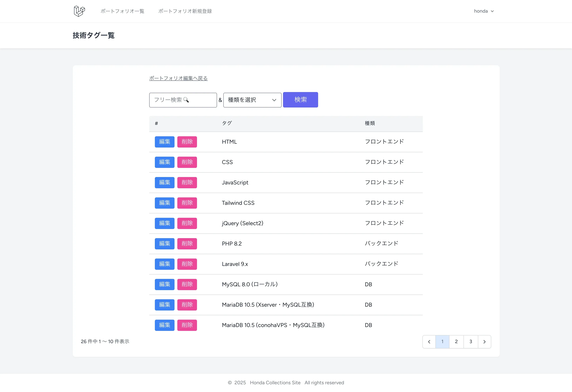This screenshot has height=392, width=572.
Task: Go to previous page arrow
Action: coord(429,342)
